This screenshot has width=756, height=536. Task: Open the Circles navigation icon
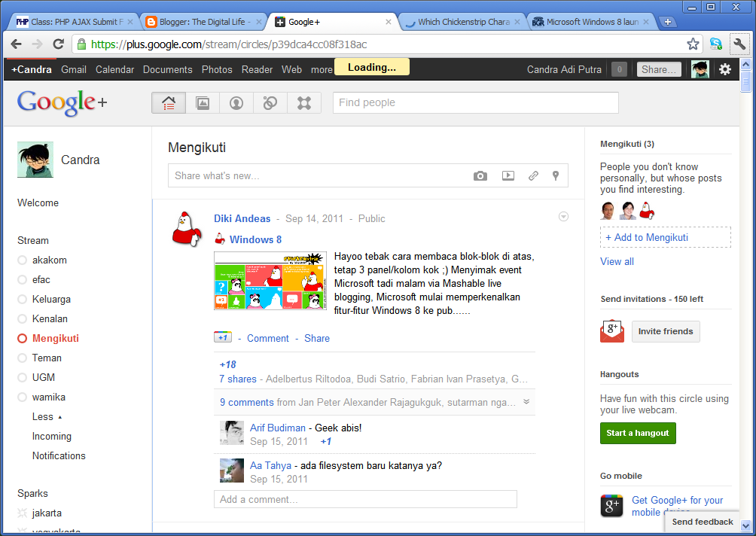pos(270,102)
